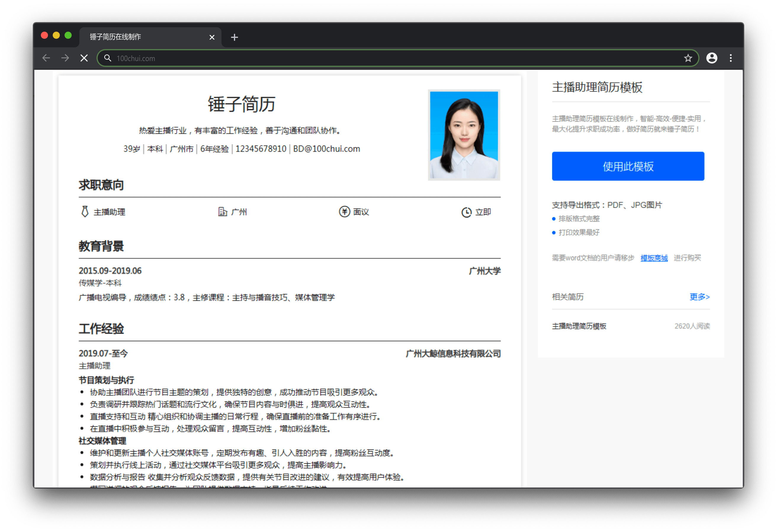Click the 求职意向 section heading
The height and width of the screenshot is (532, 777).
point(101,185)
